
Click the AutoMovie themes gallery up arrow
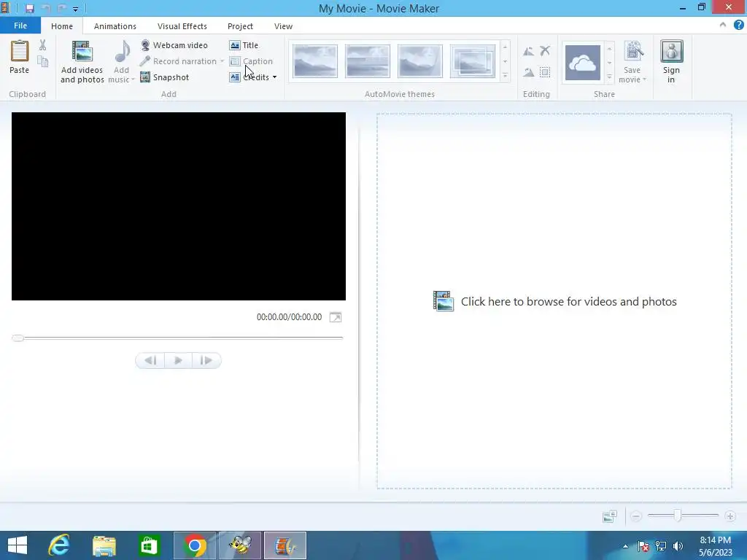(x=505, y=47)
